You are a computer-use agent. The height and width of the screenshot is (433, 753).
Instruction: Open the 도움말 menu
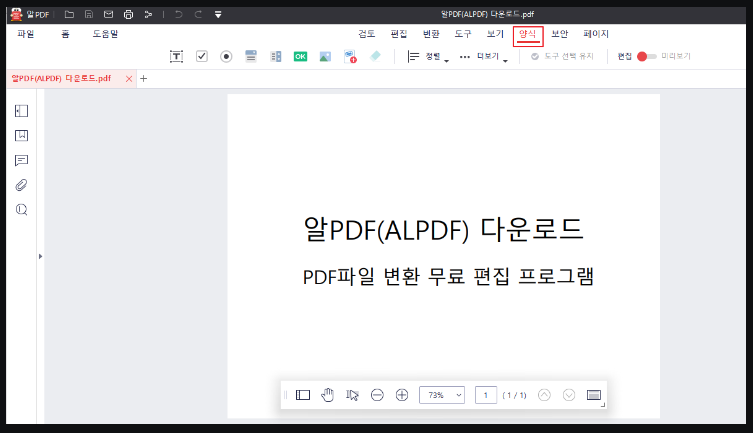(x=105, y=34)
